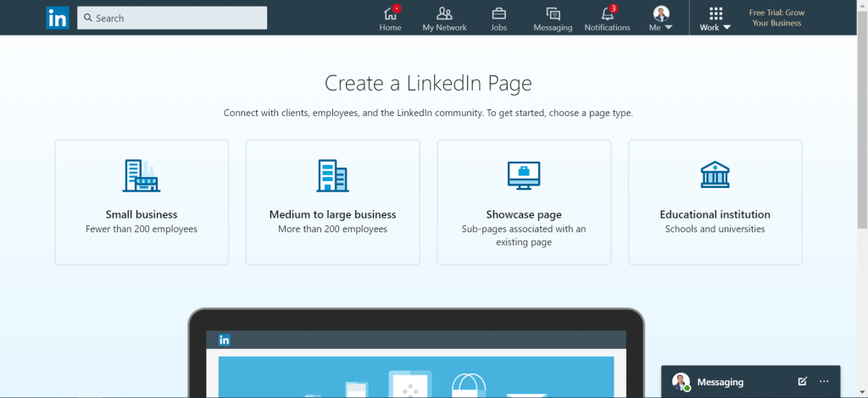The width and height of the screenshot is (868, 398).
Task: Click inside the Search input field
Action: click(x=178, y=18)
